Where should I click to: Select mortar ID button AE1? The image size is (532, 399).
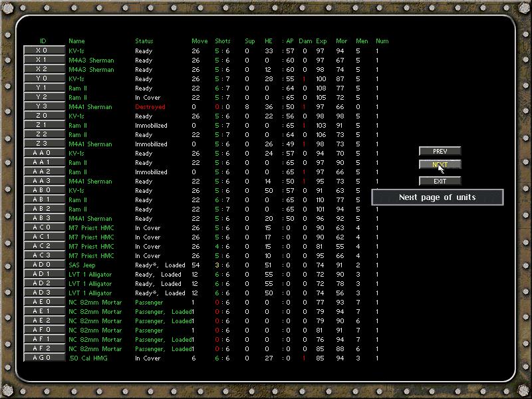pos(44,312)
